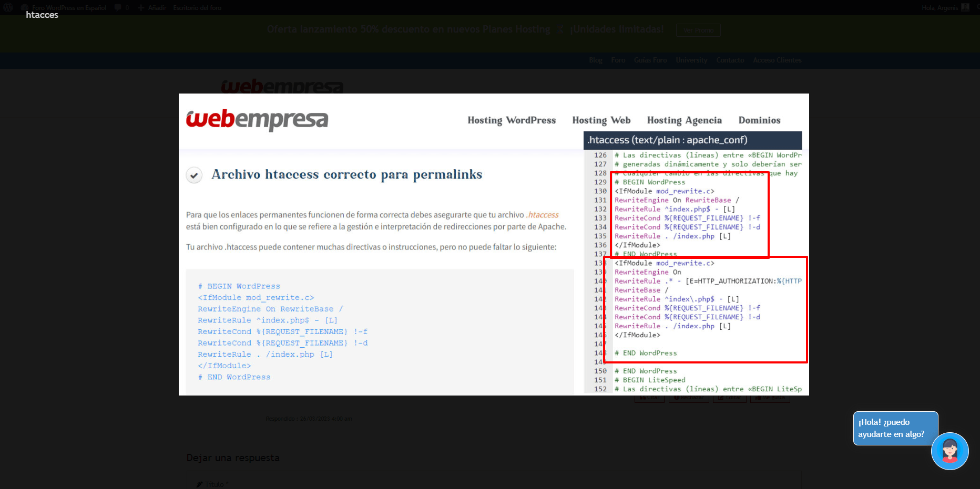Image resolution: width=980 pixels, height=489 pixels.
Task: Open the 'Acceso Clientes' navigation link
Action: coord(777,60)
